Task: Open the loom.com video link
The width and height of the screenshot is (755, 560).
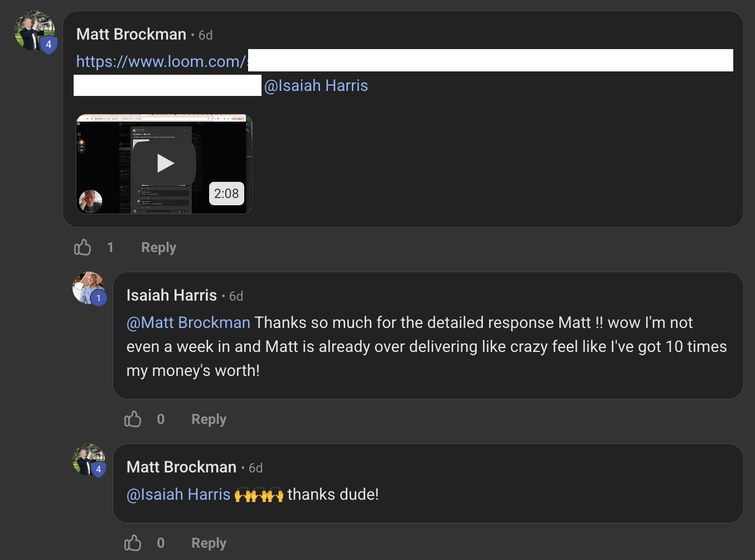Action: [x=162, y=61]
